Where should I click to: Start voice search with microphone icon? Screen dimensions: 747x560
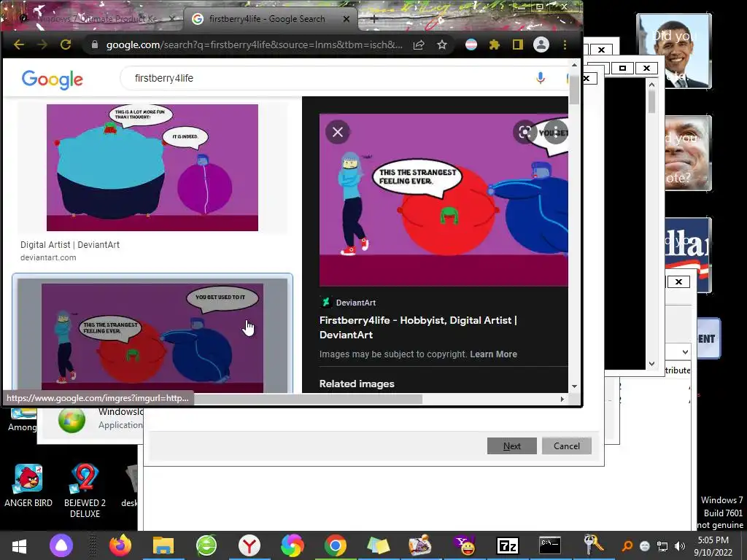[541, 78]
